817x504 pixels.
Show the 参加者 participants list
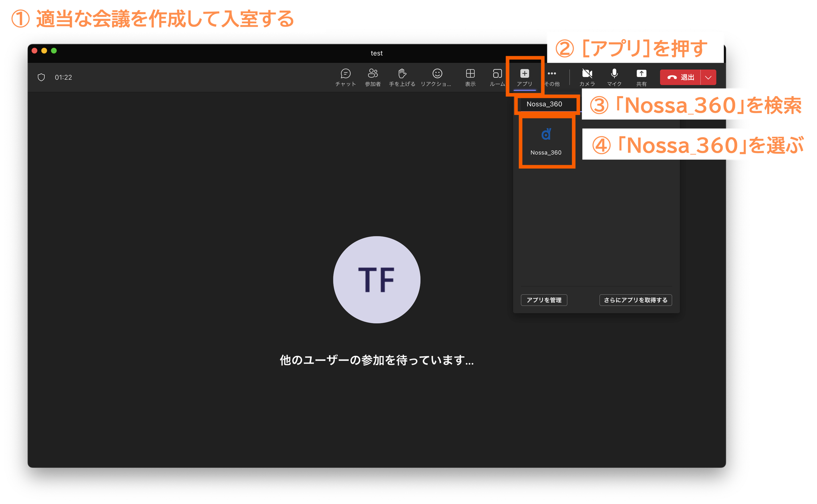click(373, 77)
